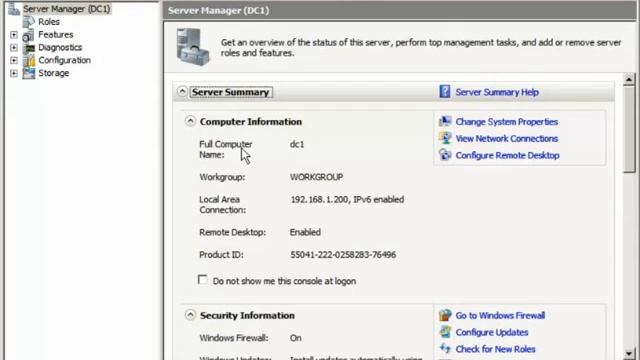This screenshot has height=360, width=640.
Task: Click the scrollbar down arrow
Action: coord(629,354)
